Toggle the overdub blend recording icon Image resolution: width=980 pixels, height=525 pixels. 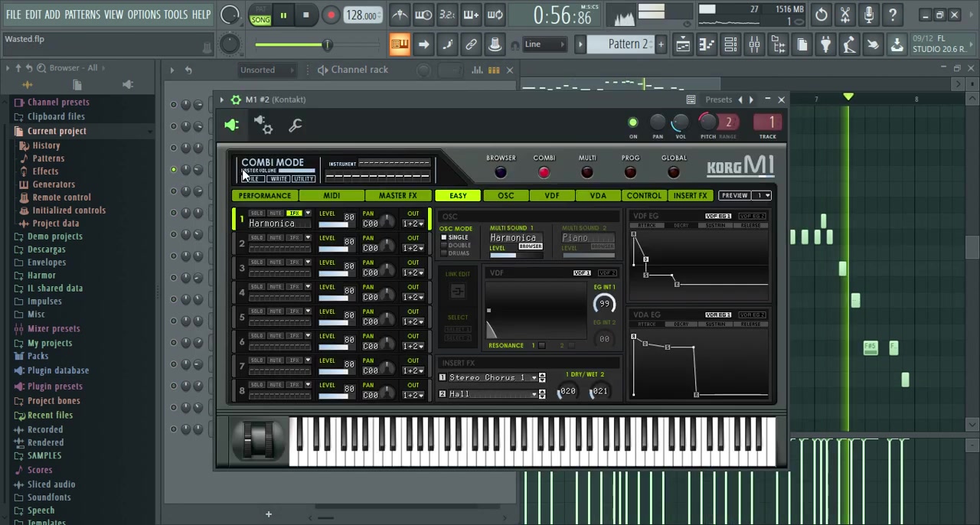tap(471, 15)
